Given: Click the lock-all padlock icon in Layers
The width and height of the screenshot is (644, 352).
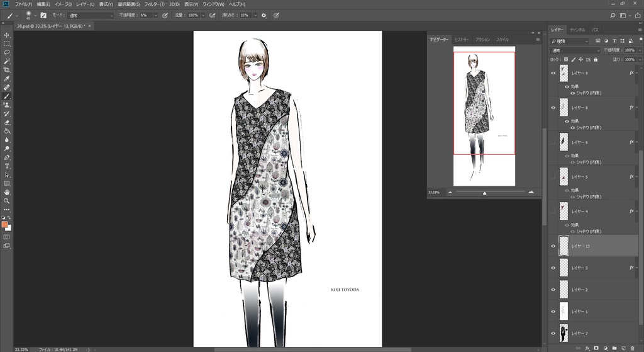Looking at the screenshot, I should coord(596,60).
